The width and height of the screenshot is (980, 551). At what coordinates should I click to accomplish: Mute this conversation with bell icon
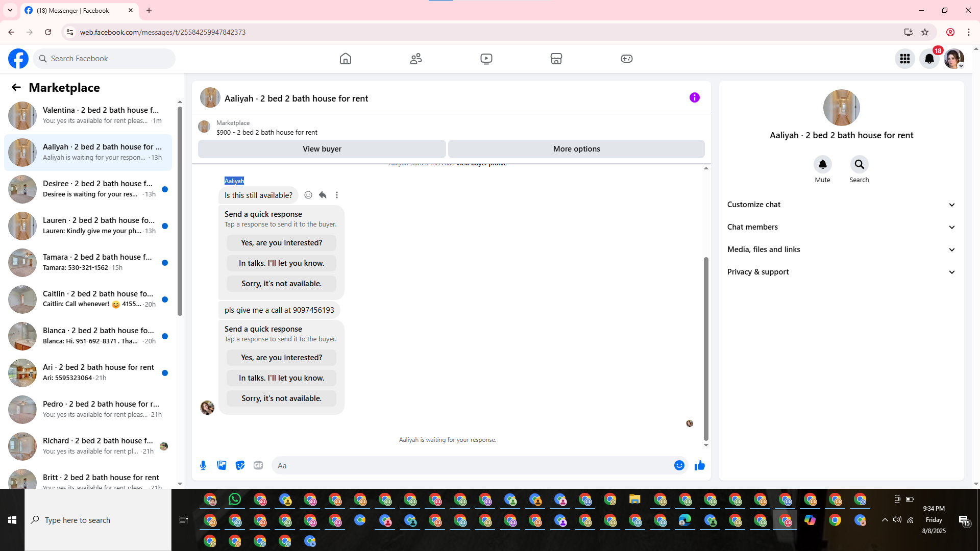[822, 164]
